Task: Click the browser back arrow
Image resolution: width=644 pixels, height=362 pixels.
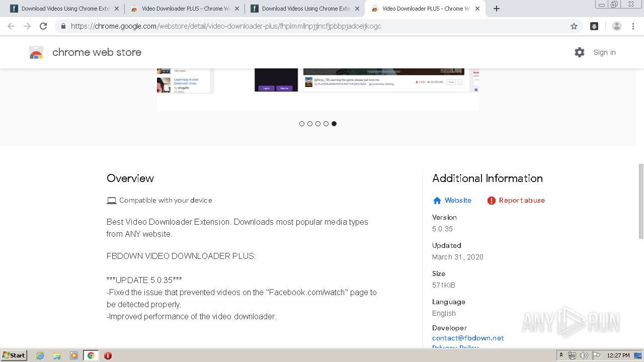Action: point(11,26)
